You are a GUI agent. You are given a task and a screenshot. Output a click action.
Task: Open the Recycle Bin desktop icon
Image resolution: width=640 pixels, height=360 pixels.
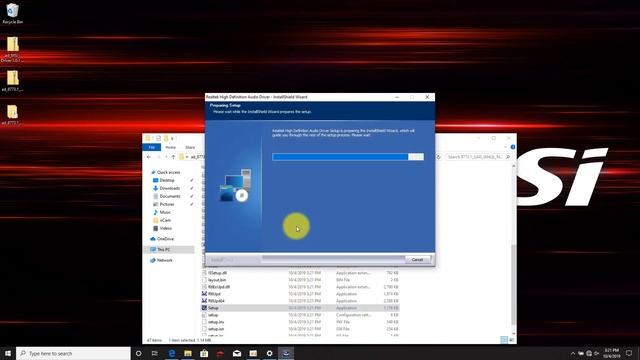click(13, 13)
